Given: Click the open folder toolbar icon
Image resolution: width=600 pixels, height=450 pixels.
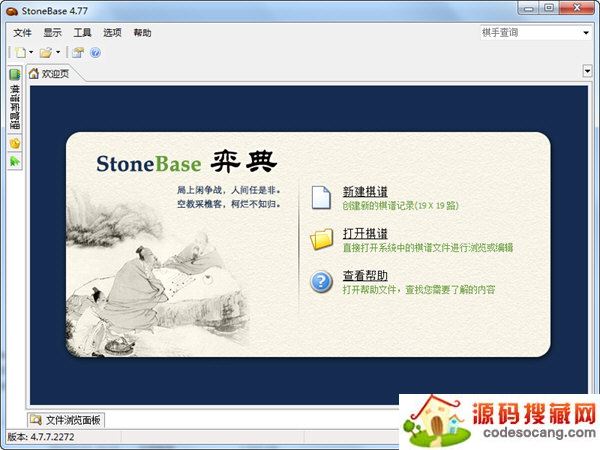Looking at the screenshot, I should (x=46, y=52).
